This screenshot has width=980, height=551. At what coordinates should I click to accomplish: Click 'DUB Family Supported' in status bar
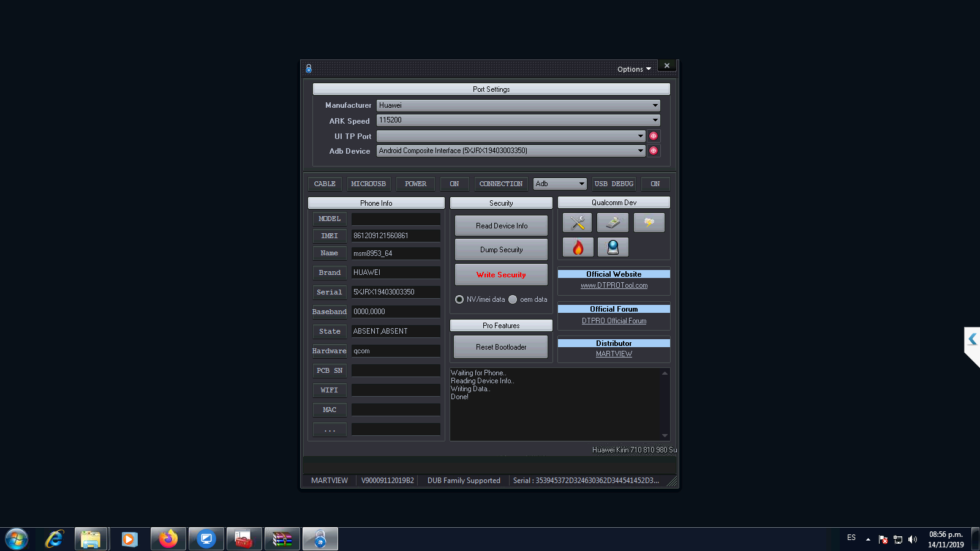[464, 481]
